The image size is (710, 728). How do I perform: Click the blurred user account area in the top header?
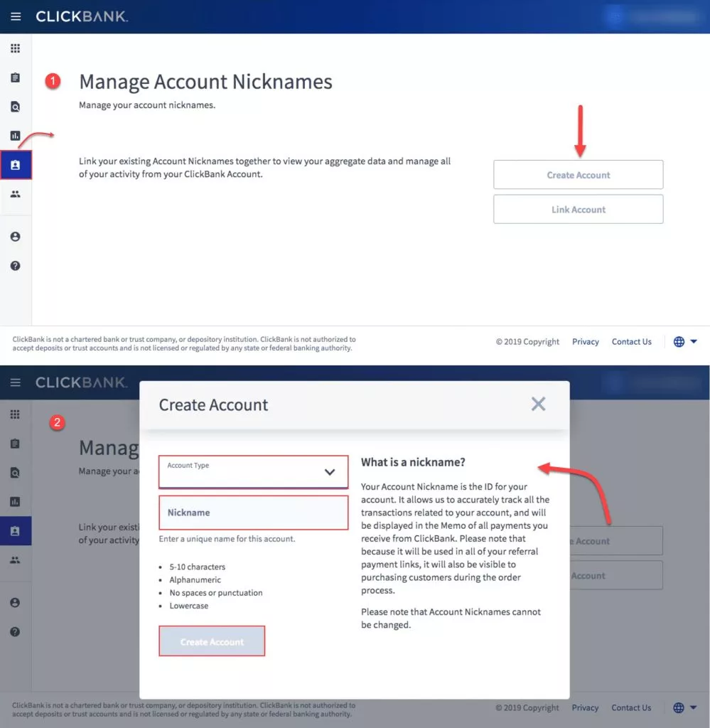pos(655,17)
